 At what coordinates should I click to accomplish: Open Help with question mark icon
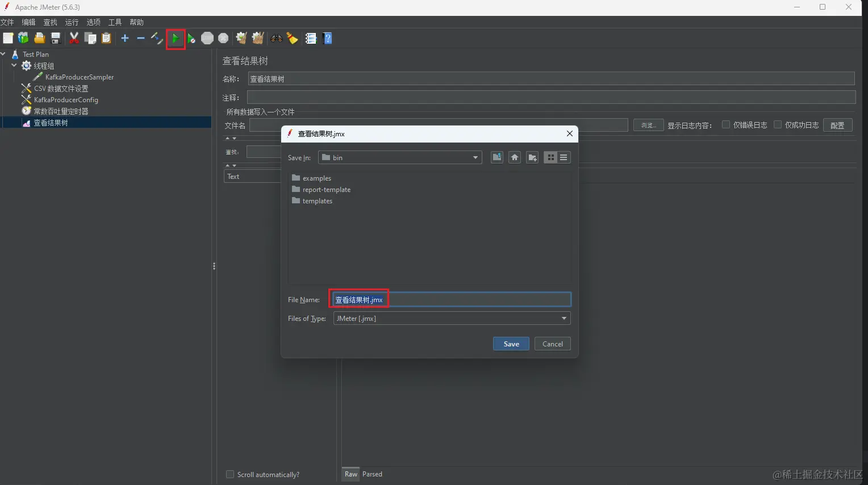coord(327,38)
